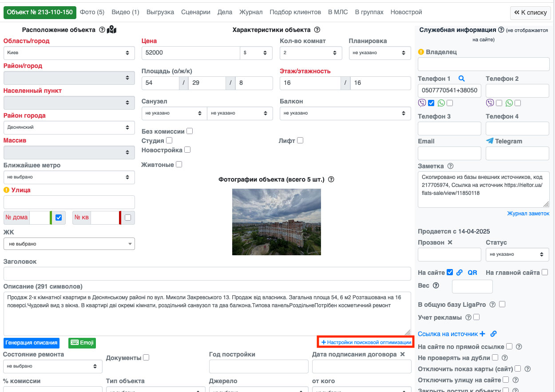
Task: Open the Журнал заметок link
Action: [x=528, y=214]
